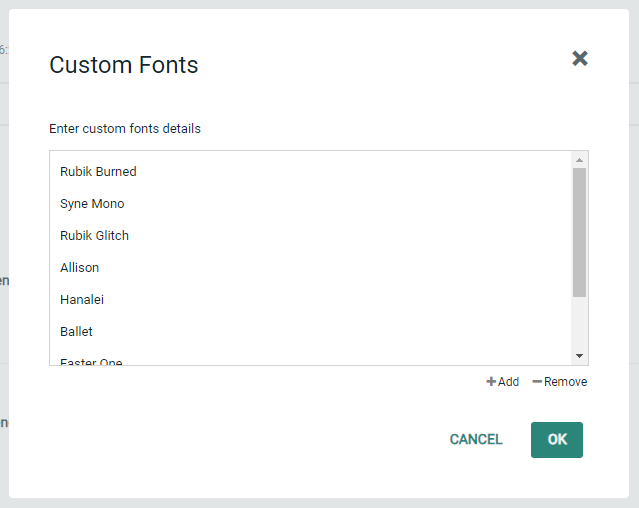Close the Custom Fonts dialog with X

click(x=579, y=58)
